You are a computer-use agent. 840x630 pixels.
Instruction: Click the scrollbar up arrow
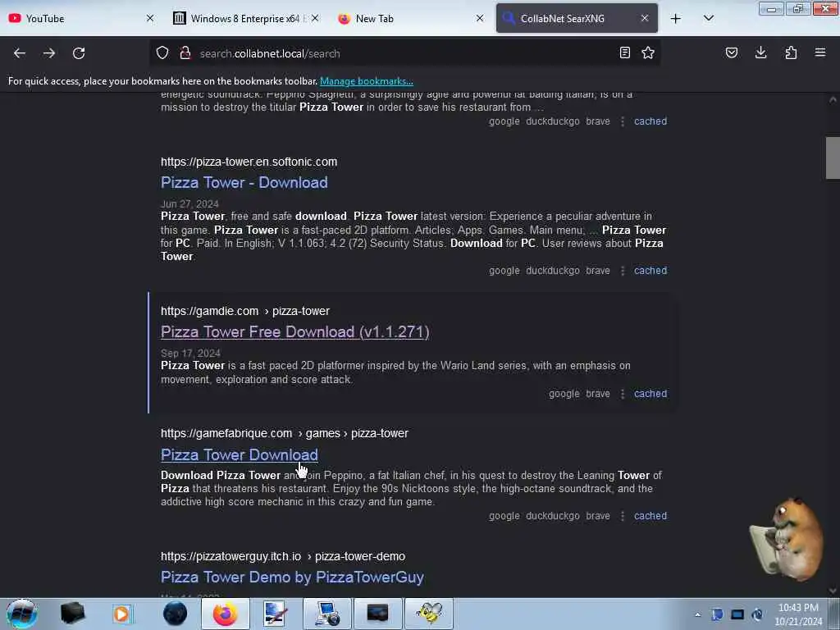pos(833,99)
